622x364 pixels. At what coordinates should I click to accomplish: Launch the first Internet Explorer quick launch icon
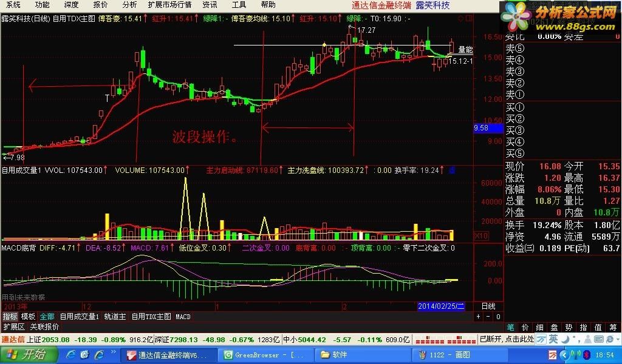coord(72,354)
